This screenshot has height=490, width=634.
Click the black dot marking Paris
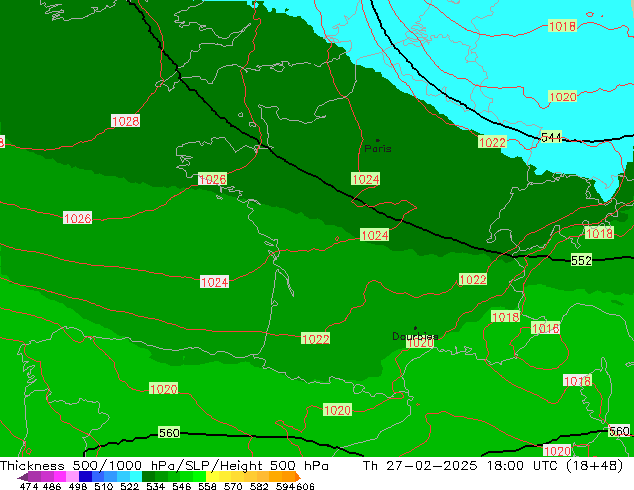tap(378, 140)
